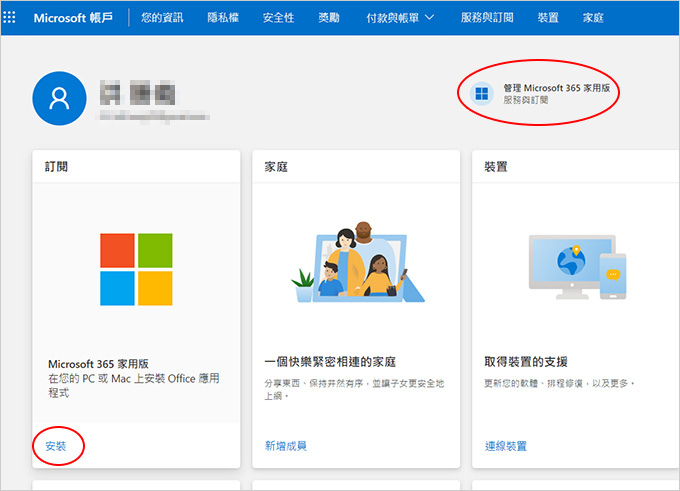Click the Microsoft 帳戶 title link
Screen dimensions: 680x491
point(73,18)
